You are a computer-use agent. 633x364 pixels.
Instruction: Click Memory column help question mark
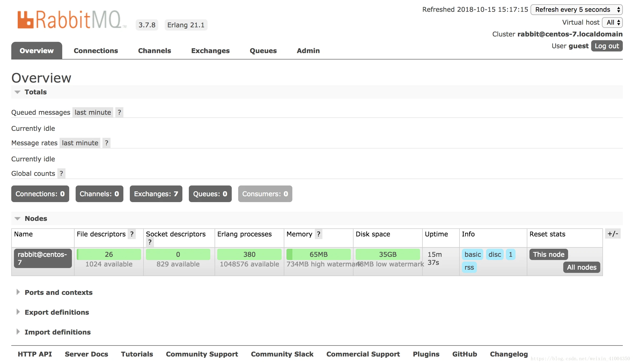pyautogui.click(x=318, y=234)
